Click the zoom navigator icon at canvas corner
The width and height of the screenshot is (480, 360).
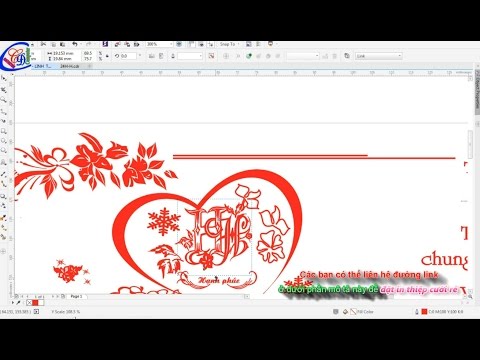click(470, 296)
